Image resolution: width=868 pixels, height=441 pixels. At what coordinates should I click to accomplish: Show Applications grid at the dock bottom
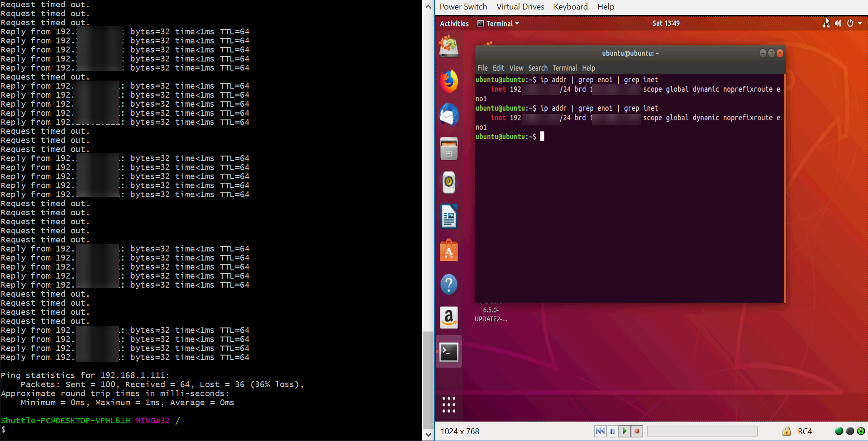pos(448,405)
